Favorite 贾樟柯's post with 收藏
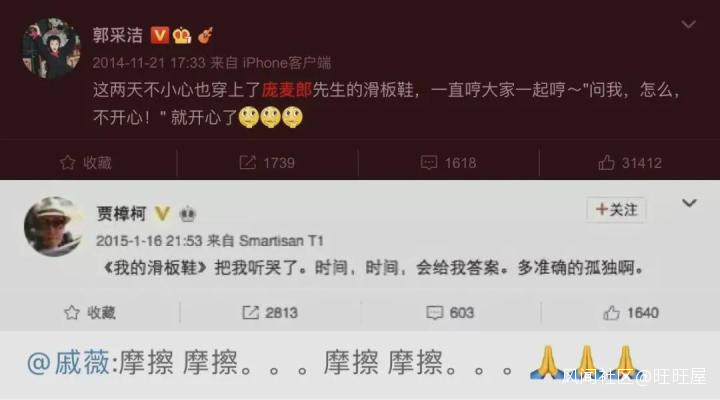The width and height of the screenshot is (720, 400). coord(90,313)
